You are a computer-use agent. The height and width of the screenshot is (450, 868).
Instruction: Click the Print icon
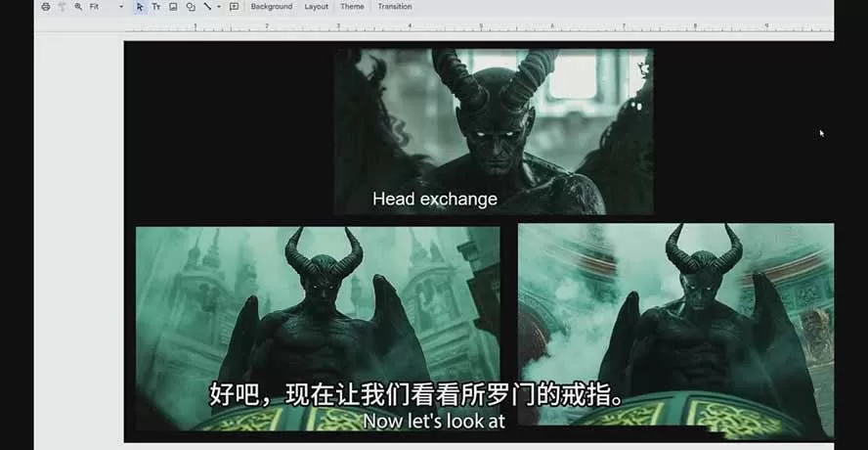46,7
